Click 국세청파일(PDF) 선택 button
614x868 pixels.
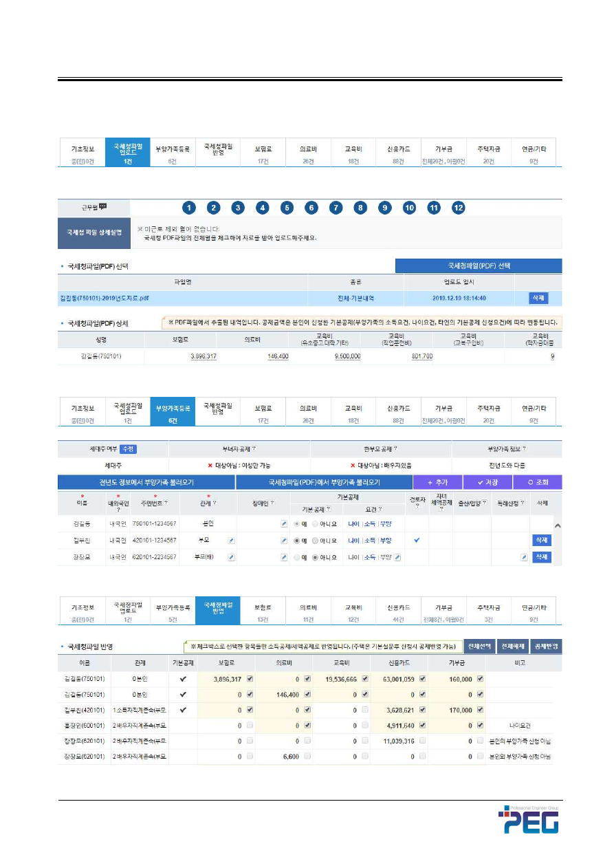479,265
